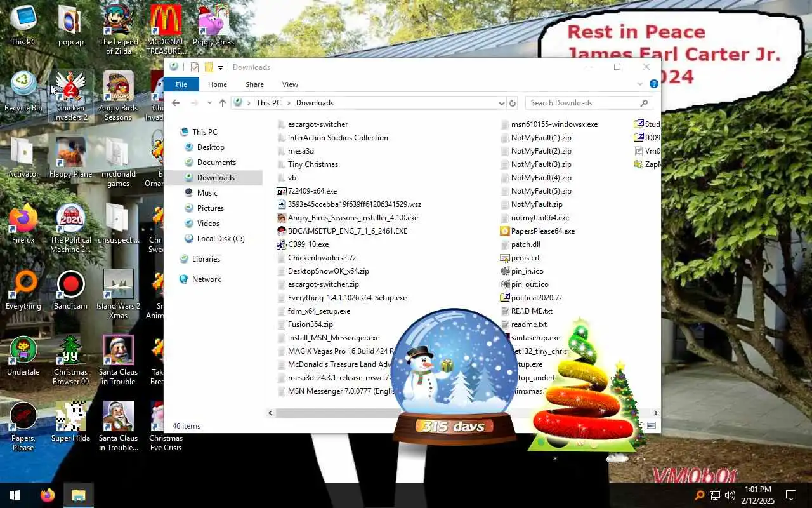Viewport: 812px width, 508px height.
Task: Select the escargot-switcher folder
Action: click(x=317, y=124)
